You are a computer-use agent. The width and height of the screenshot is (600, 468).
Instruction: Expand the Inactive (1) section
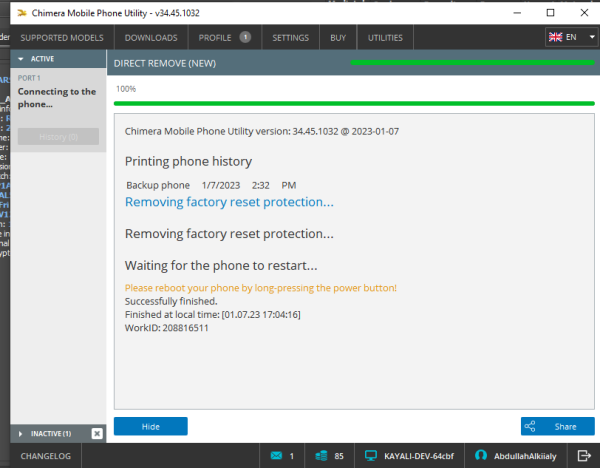pyautogui.click(x=21, y=434)
